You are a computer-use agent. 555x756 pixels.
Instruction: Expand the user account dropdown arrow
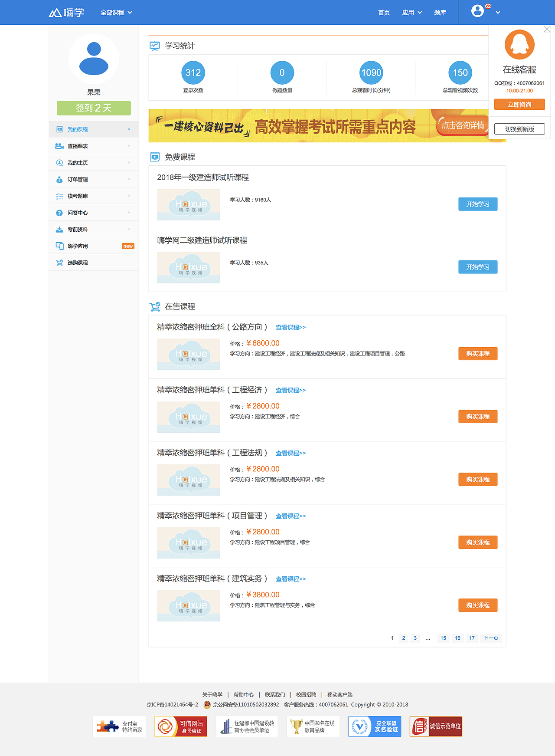click(498, 13)
